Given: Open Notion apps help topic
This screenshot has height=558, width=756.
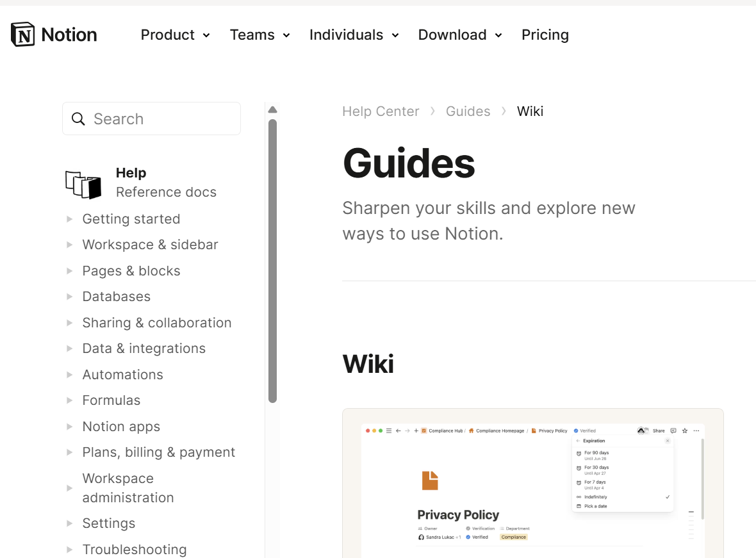Looking at the screenshot, I should pyautogui.click(x=121, y=426).
